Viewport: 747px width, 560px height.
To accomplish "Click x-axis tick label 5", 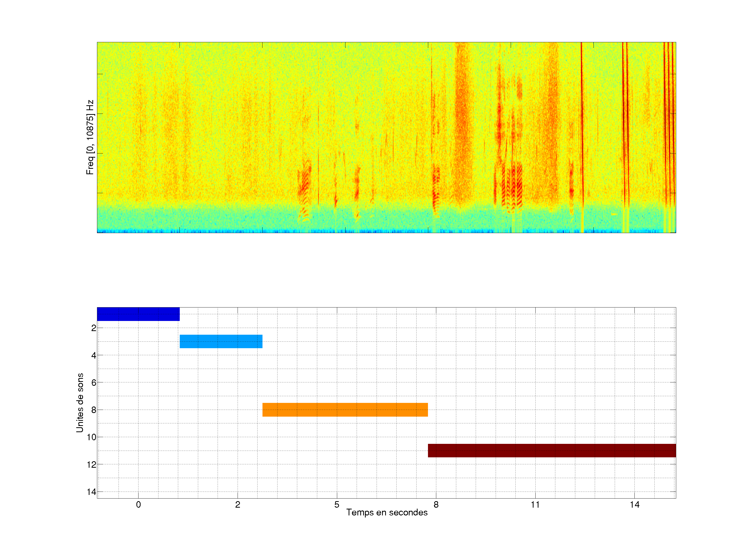I will coord(337,505).
